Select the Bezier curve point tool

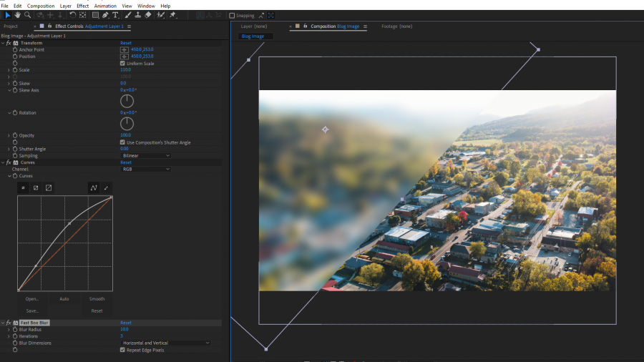click(x=94, y=187)
